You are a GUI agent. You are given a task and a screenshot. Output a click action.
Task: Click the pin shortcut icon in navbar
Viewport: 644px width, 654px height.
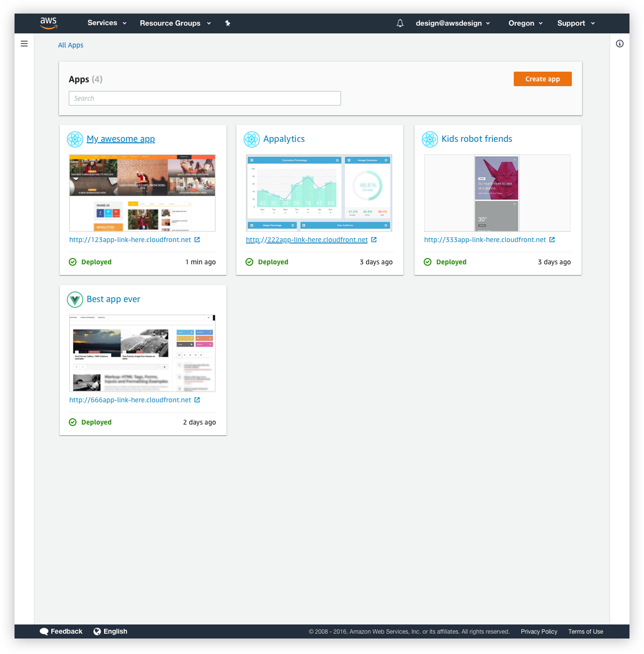click(x=228, y=23)
